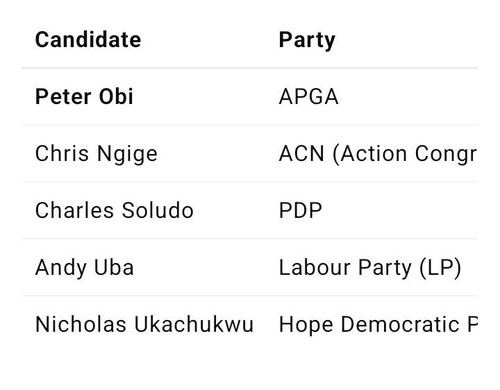Image resolution: width=500 pixels, height=390 pixels.
Task: Click the word Democratic in last row
Action: point(400,324)
